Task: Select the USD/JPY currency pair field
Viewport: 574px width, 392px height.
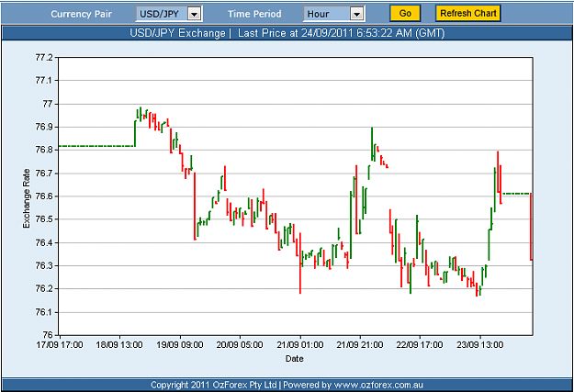Action: tap(169, 14)
